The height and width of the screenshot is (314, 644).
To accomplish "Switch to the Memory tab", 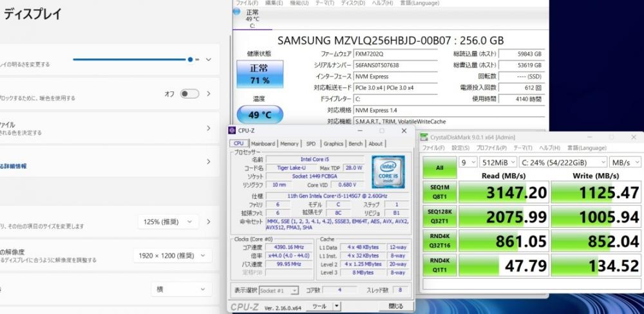I will [x=289, y=143].
